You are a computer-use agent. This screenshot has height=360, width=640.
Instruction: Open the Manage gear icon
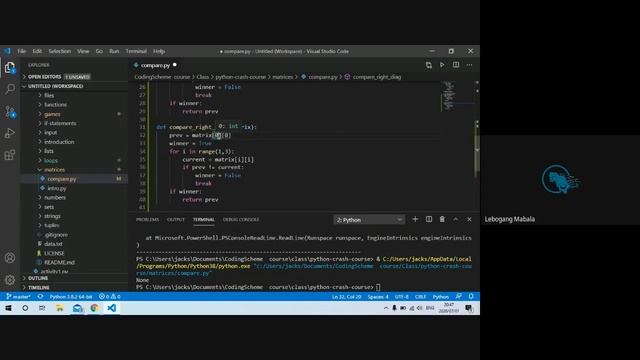pyautogui.click(x=10, y=280)
